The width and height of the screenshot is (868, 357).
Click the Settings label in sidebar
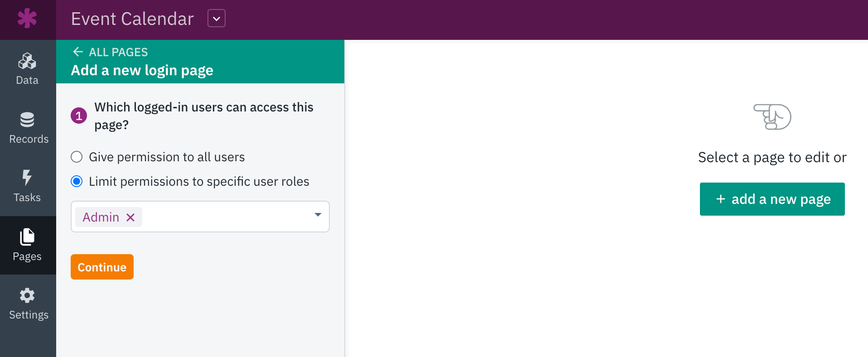pyautogui.click(x=29, y=315)
